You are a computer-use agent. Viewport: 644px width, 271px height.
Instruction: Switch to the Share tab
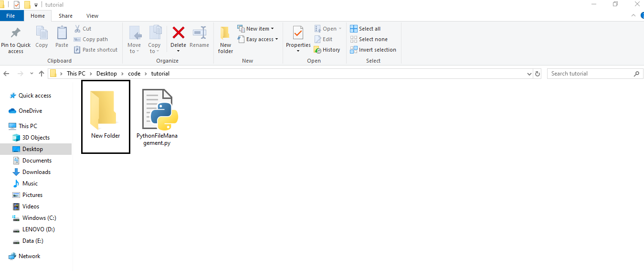65,16
